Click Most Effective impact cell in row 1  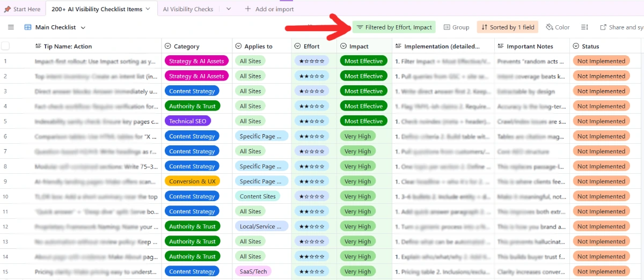tap(363, 61)
